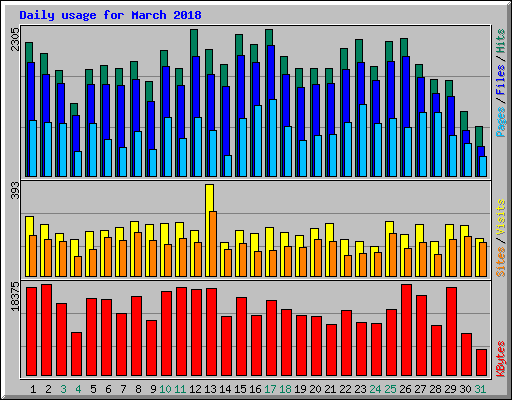Select day 28 on the x-axis
The width and height of the screenshot is (512, 400).
pyautogui.click(x=435, y=389)
